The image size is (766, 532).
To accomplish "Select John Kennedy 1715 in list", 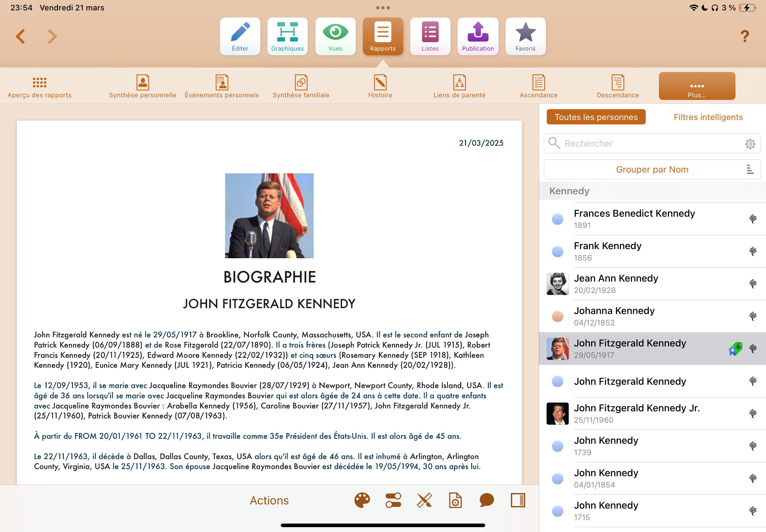I will (652, 511).
